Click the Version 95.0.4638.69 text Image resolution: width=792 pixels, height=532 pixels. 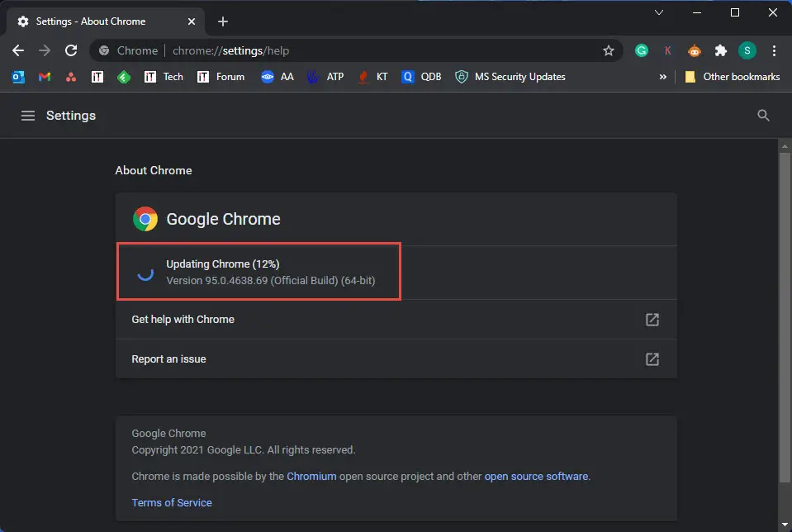coord(271,280)
